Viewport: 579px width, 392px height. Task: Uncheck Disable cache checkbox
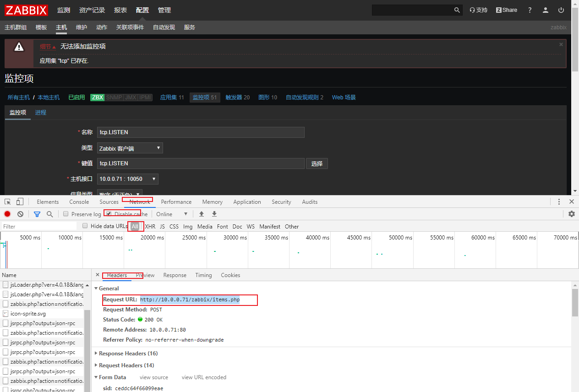(109, 213)
